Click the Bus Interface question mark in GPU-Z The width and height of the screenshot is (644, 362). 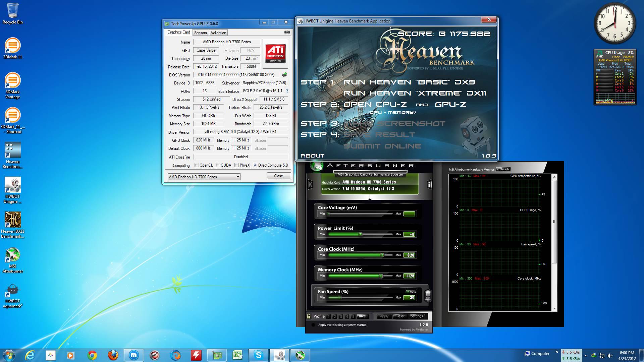(287, 91)
